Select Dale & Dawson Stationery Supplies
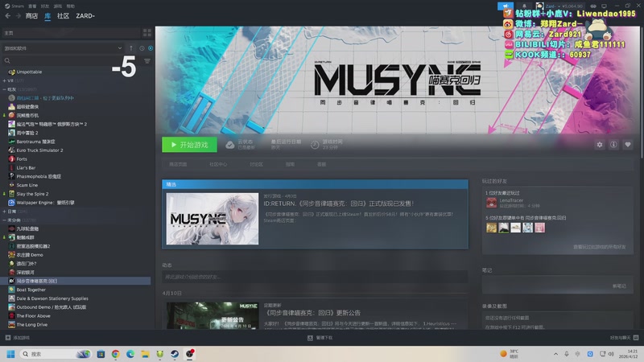The width and height of the screenshot is (644, 362). [52, 298]
